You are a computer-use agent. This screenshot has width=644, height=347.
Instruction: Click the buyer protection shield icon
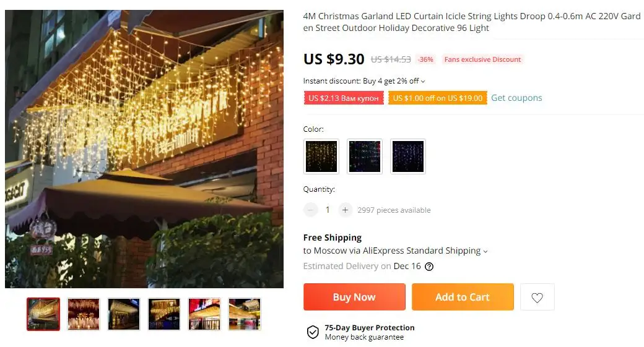coord(313,332)
